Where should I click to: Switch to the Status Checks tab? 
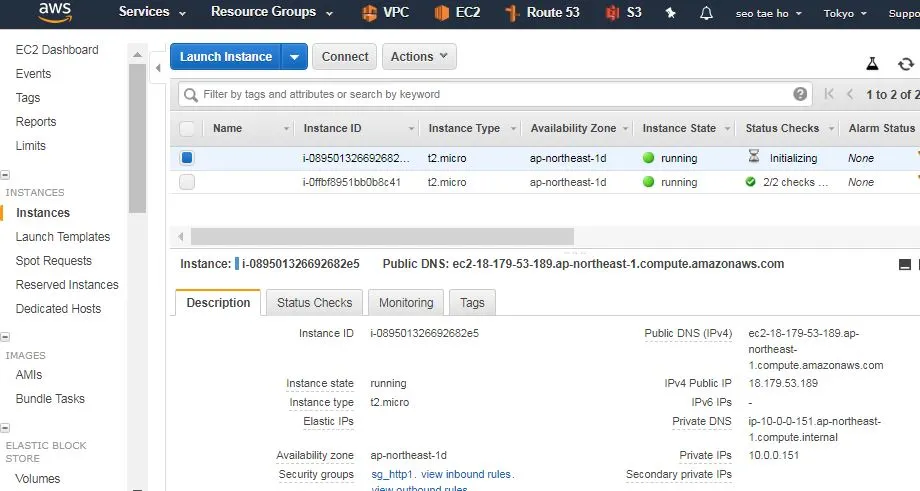point(314,303)
